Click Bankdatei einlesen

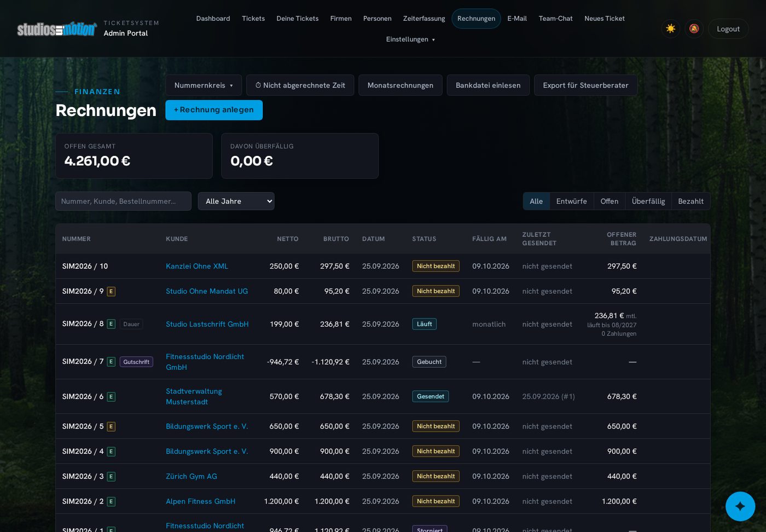coord(488,85)
